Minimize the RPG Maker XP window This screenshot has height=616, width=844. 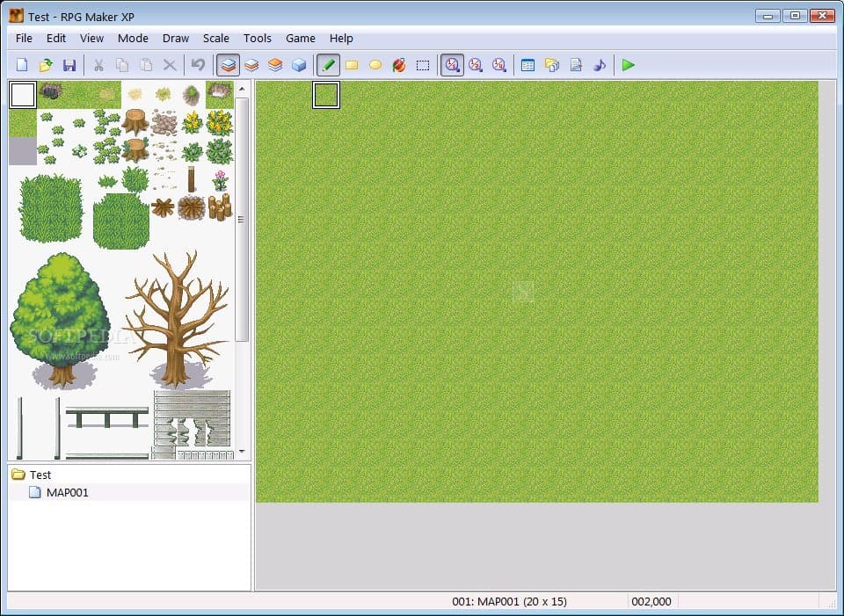(768, 16)
